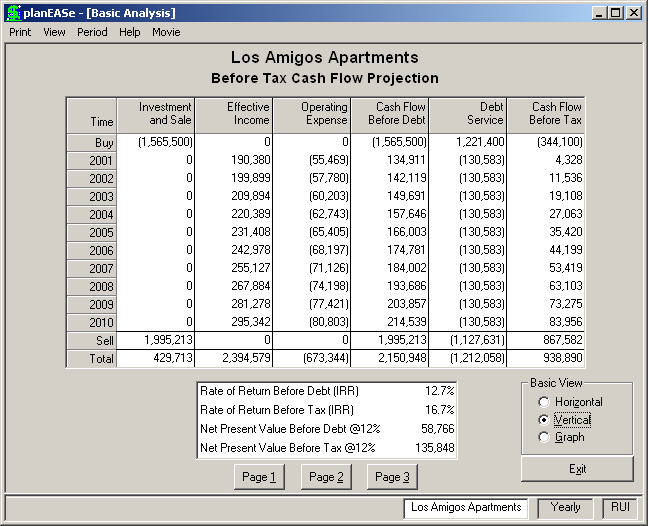Screen dimensions: 648x526
Task: Select the Horizontal basic view option
Action: pos(570,402)
